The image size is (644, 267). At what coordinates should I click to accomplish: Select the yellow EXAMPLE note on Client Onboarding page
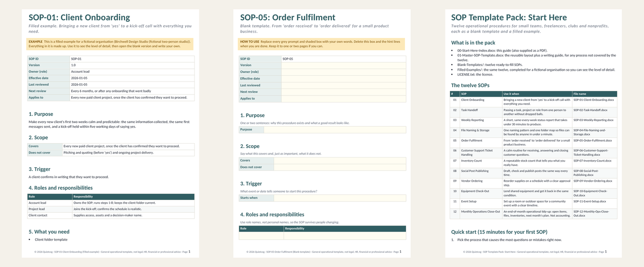click(110, 44)
